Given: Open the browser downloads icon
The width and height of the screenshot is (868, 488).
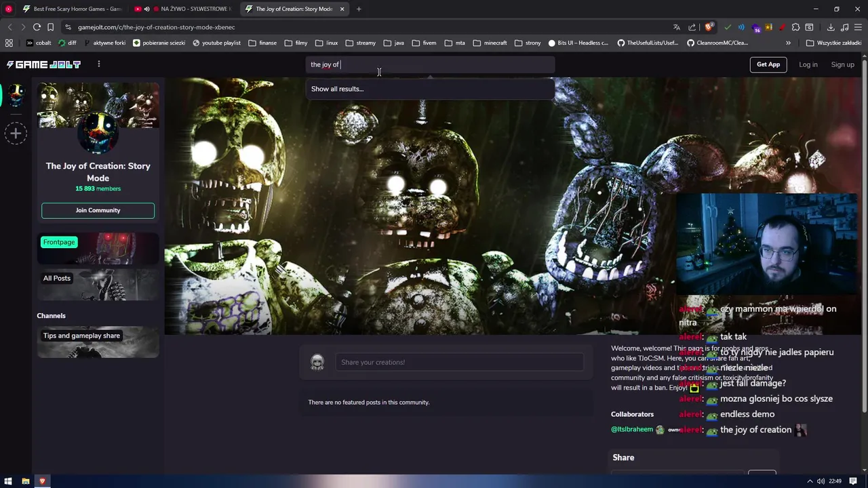Looking at the screenshot, I should point(831,27).
